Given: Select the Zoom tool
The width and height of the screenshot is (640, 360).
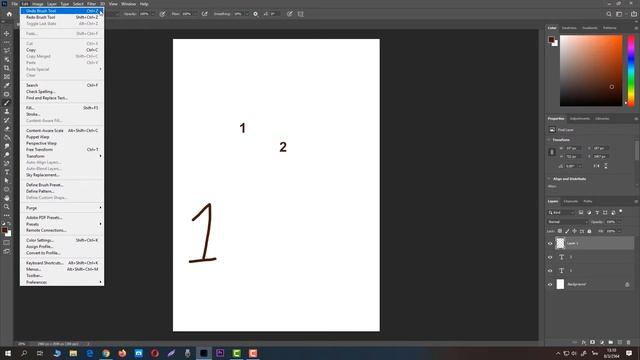Looking at the screenshot, I should coord(7,207).
